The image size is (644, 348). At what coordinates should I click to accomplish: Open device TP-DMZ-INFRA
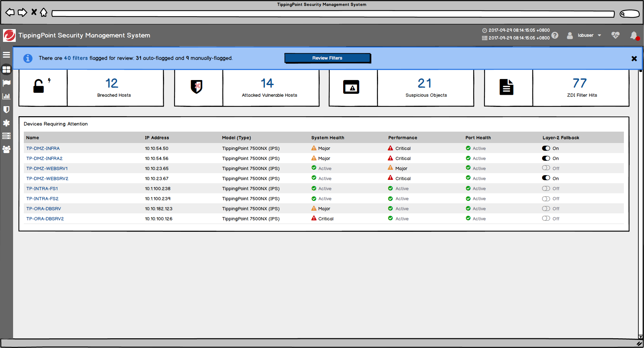[43, 148]
